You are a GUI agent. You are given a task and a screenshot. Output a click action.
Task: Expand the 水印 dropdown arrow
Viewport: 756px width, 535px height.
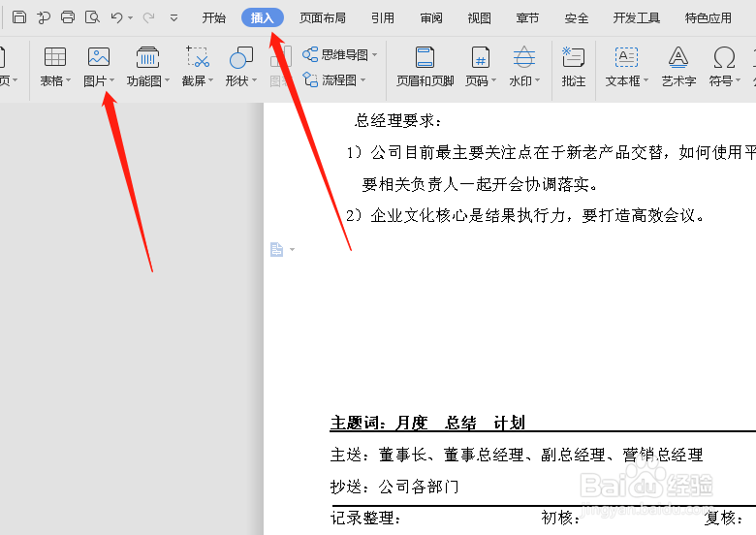click(x=537, y=80)
